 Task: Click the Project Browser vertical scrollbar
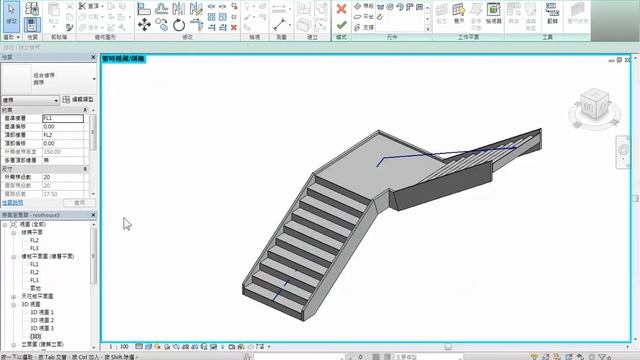tap(93, 256)
